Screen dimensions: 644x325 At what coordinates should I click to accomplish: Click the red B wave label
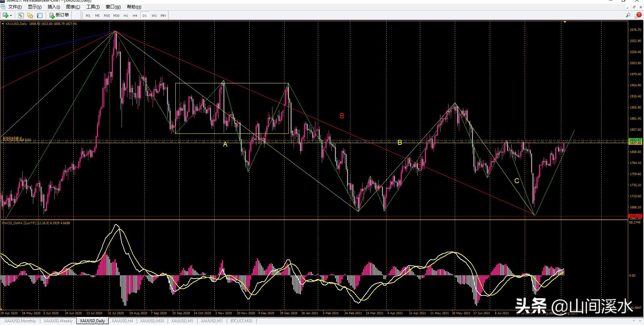point(342,116)
